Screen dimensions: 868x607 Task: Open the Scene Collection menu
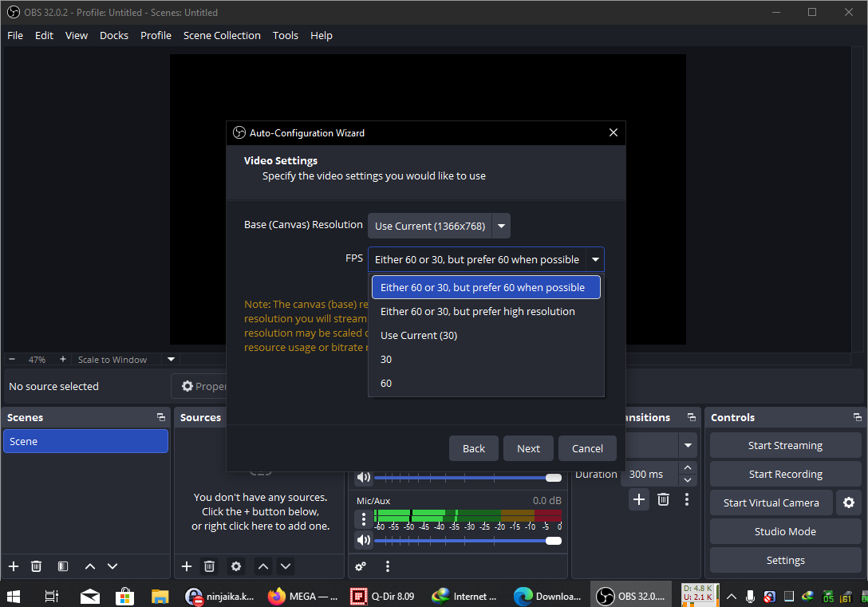pyautogui.click(x=222, y=35)
